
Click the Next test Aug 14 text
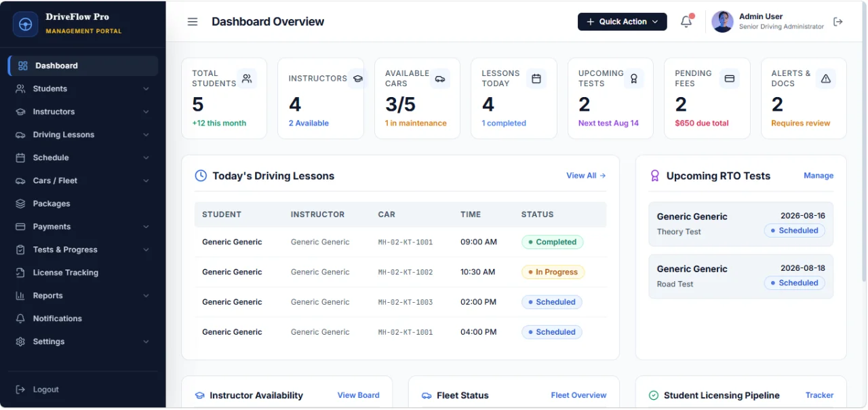pyautogui.click(x=608, y=124)
